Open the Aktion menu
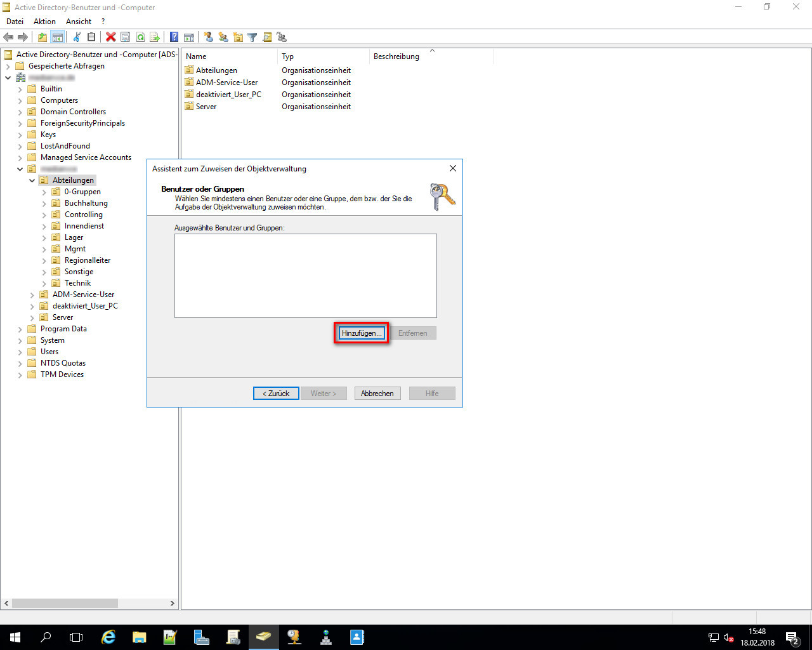The height and width of the screenshot is (650, 812). click(44, 22)
